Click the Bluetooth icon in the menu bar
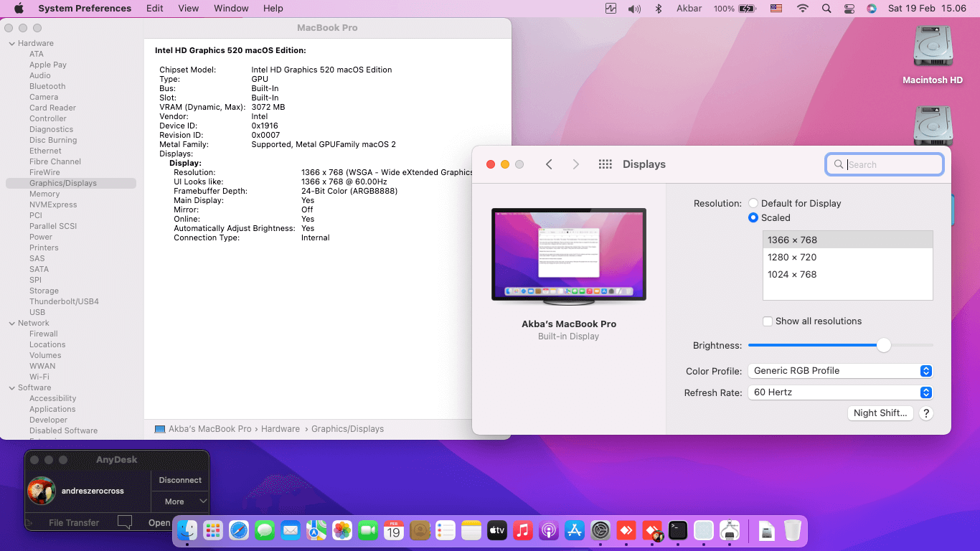980x551 pixels. 658,9
